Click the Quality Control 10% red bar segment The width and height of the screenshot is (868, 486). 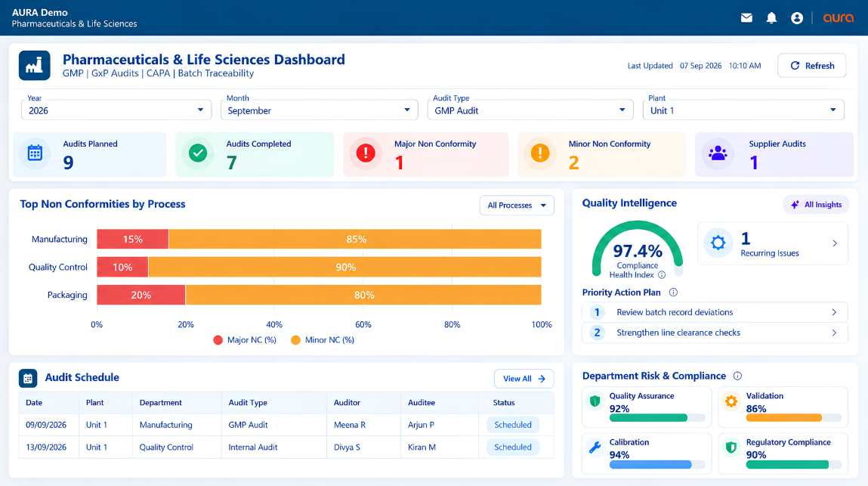122,267
